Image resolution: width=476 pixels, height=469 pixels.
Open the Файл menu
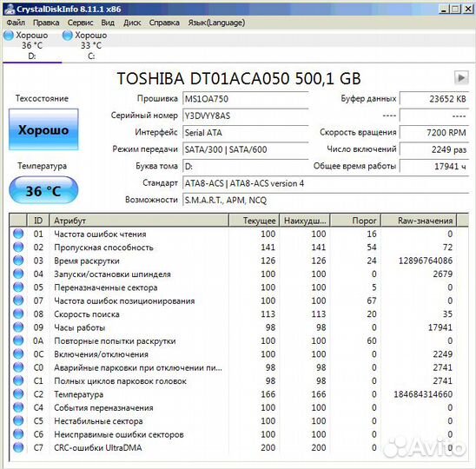(16, 23)
